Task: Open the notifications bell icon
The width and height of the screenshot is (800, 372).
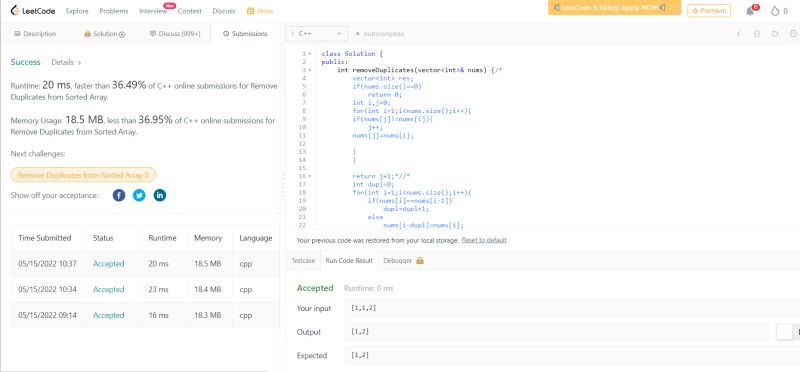Action: click(x=750, y=11)
